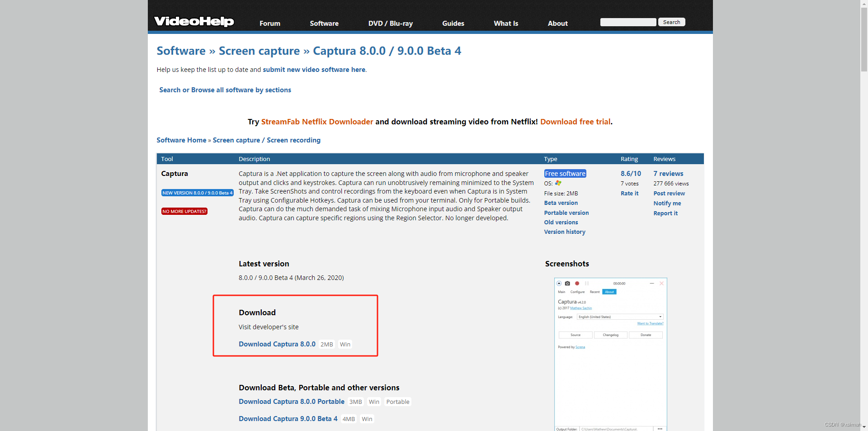Open submit new video software here link

[314, 70]
